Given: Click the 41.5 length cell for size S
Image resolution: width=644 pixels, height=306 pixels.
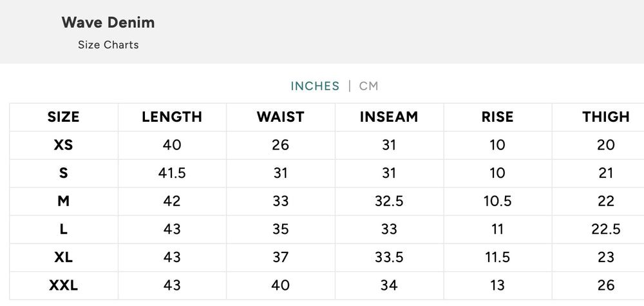Looking at the screenshot, I should point(172,173).
